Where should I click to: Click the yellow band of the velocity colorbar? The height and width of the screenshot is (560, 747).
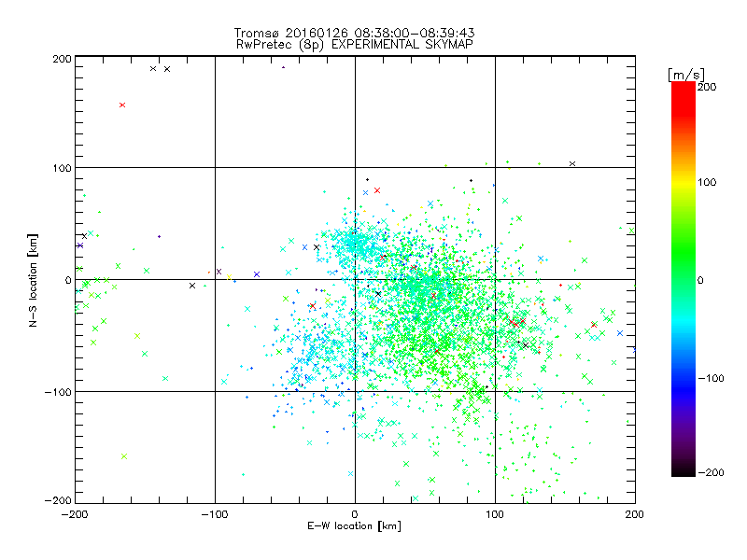(684, 182)
